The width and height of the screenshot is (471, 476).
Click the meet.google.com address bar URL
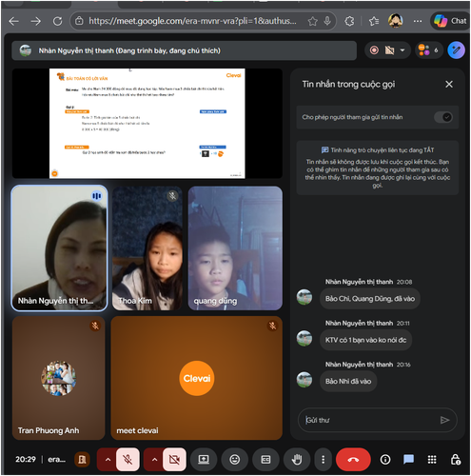pos(192,21)
